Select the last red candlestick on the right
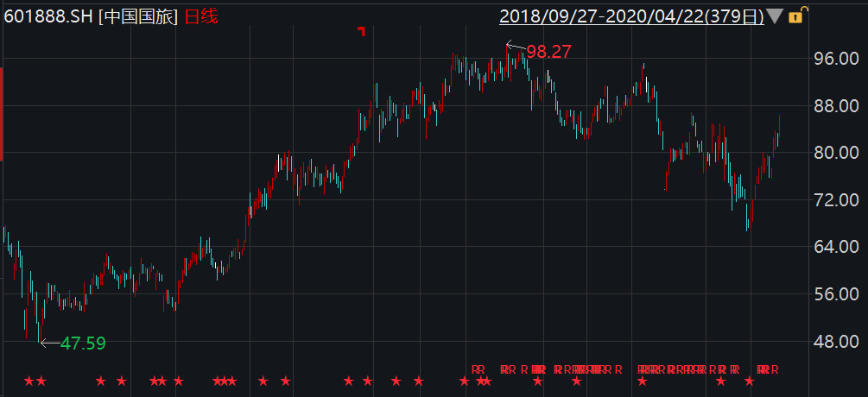Viewport: 868px width, 397px height. pyautogui.click(x=779, y=125)
